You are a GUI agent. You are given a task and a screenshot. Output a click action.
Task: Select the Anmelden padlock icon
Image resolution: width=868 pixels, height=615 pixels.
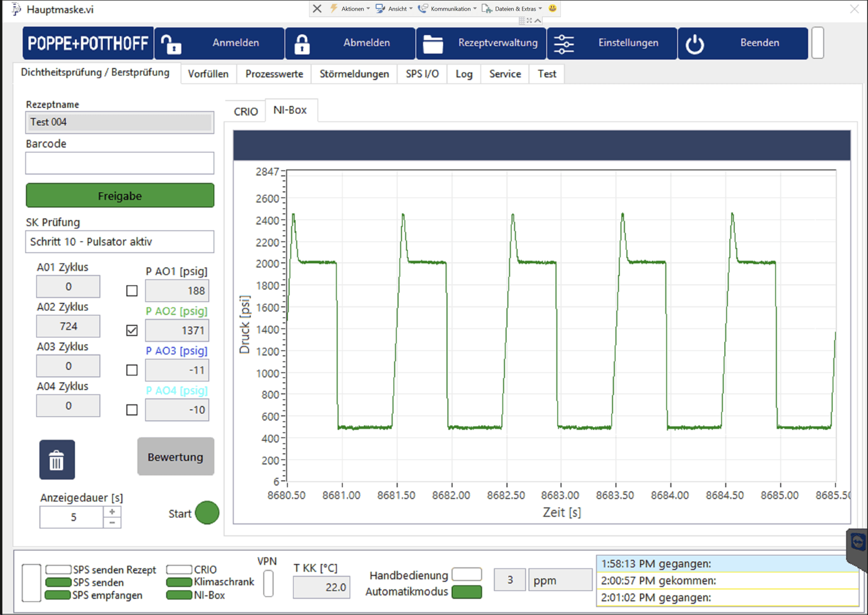coord(170,43)
